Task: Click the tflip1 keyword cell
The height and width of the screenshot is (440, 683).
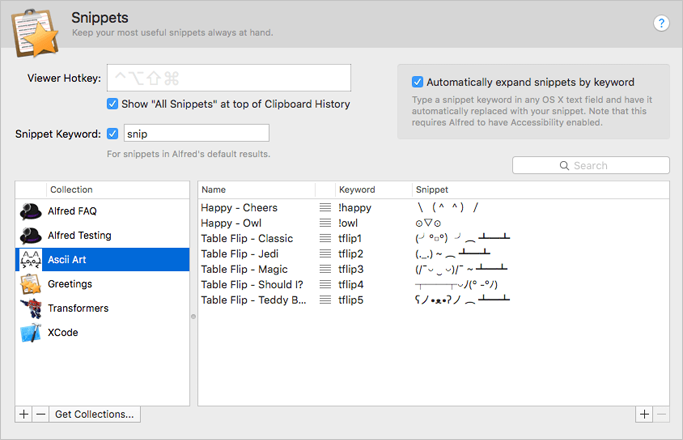Action: click(350, 238)
